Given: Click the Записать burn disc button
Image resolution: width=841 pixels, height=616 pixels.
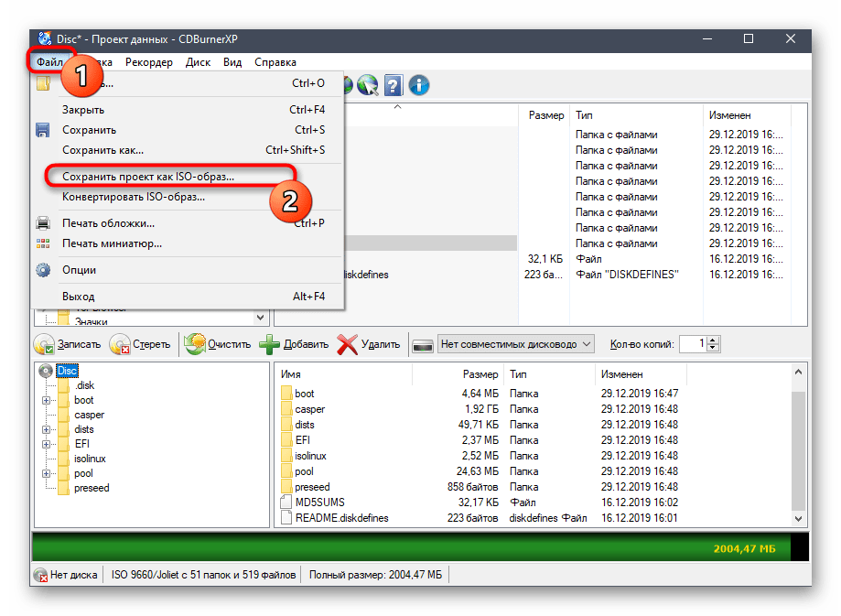Looking at the screenshot, I should [x=69, y=344].
